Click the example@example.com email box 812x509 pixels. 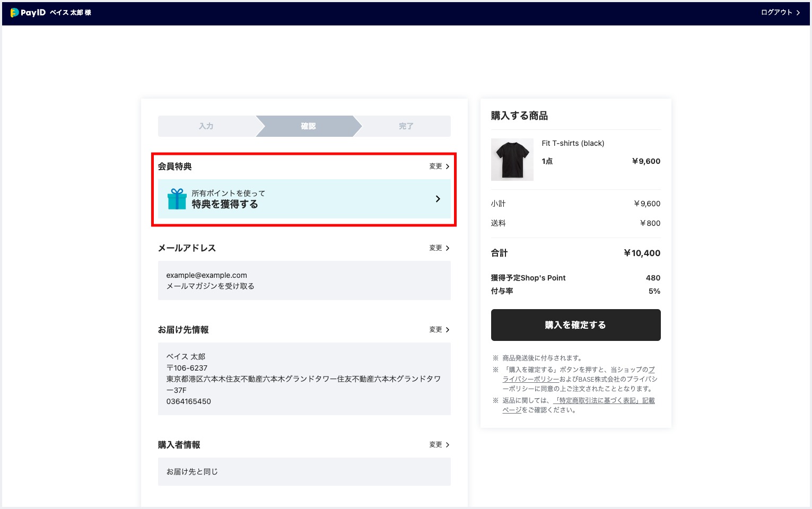tap(304, 280)
